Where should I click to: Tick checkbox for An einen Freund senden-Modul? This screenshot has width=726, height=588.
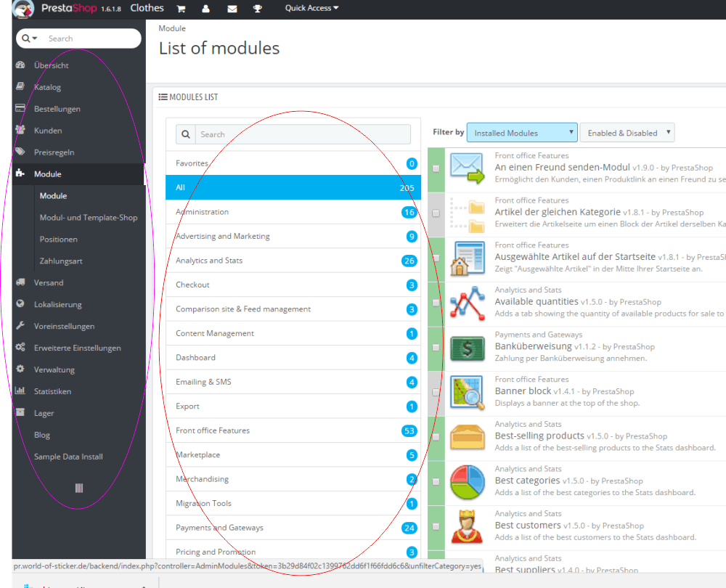point(436,168)
